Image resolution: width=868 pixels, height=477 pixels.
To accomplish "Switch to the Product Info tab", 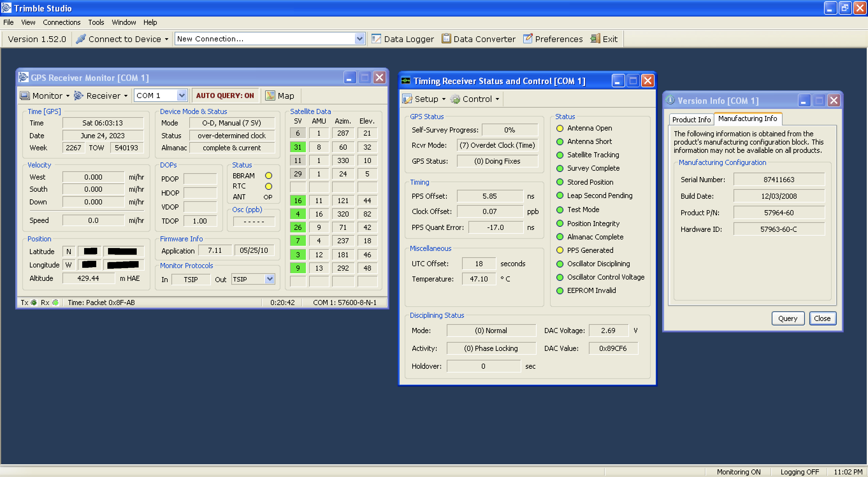I will [691, 119].
